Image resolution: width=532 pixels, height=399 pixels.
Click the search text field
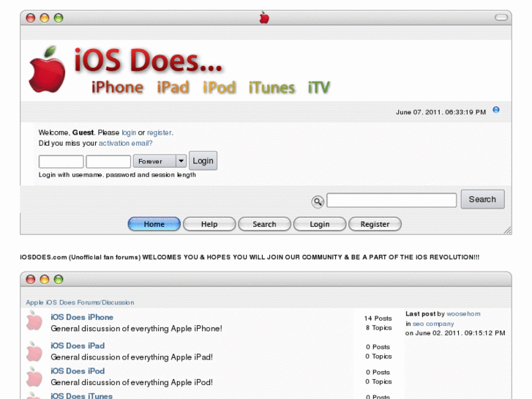(391, 200)
